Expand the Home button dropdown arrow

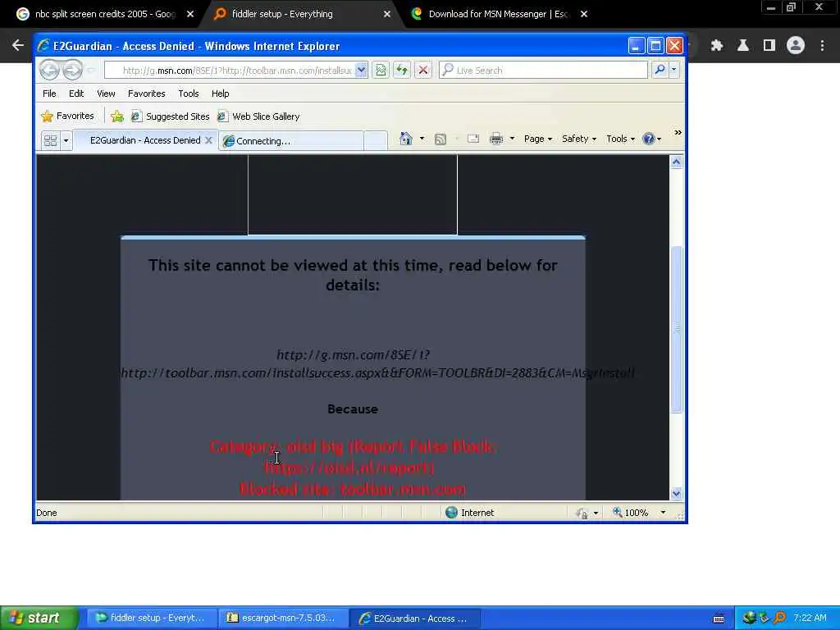[x=422, y=139]
